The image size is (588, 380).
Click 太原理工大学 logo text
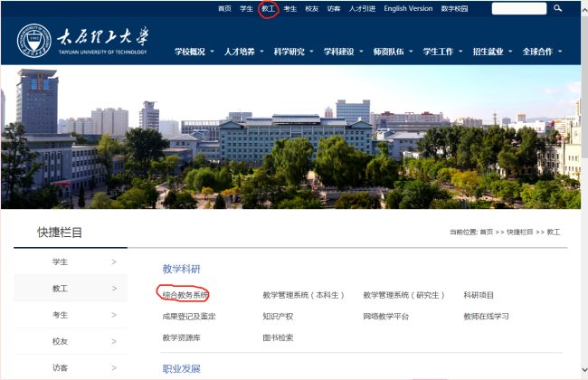click(x=102, y=36)
